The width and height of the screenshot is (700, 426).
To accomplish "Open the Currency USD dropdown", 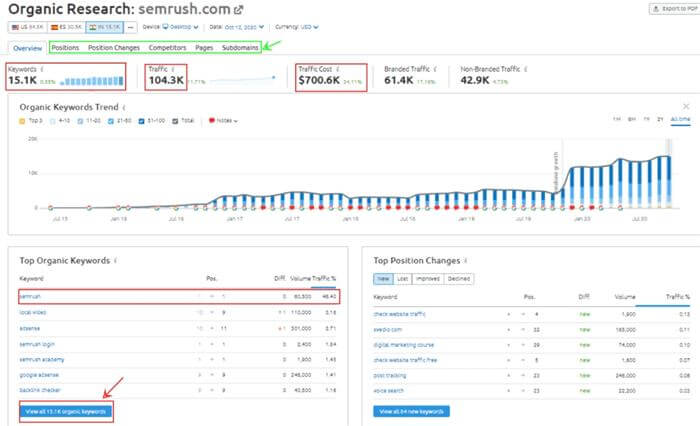I will (309, 27).
